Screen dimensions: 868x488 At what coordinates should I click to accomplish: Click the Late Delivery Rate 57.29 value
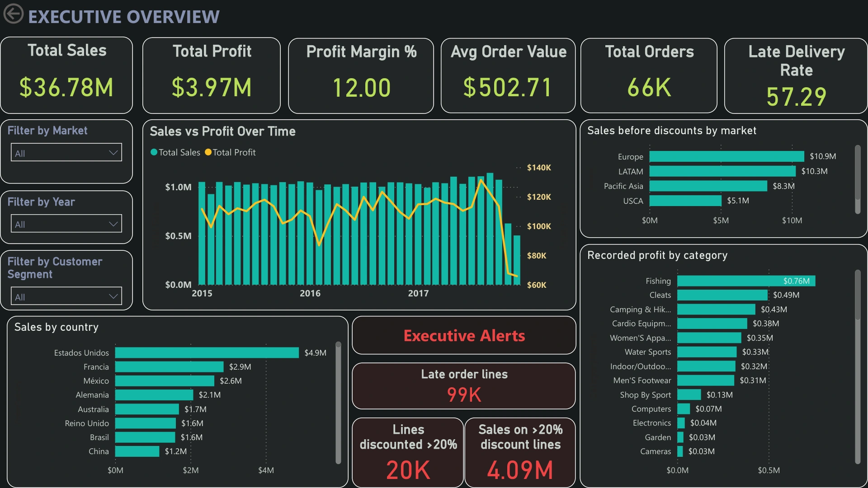click(x=796, y=97)
